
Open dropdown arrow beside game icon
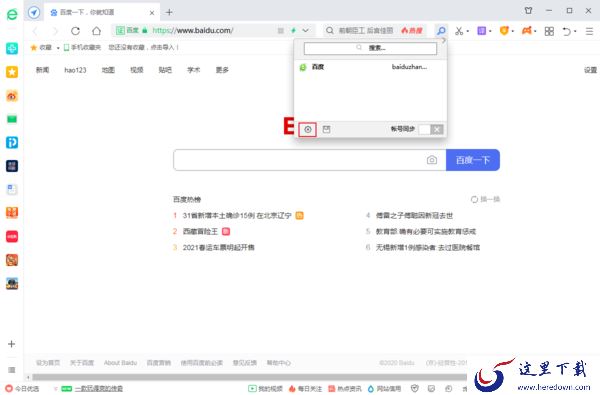tap(536, 31)
